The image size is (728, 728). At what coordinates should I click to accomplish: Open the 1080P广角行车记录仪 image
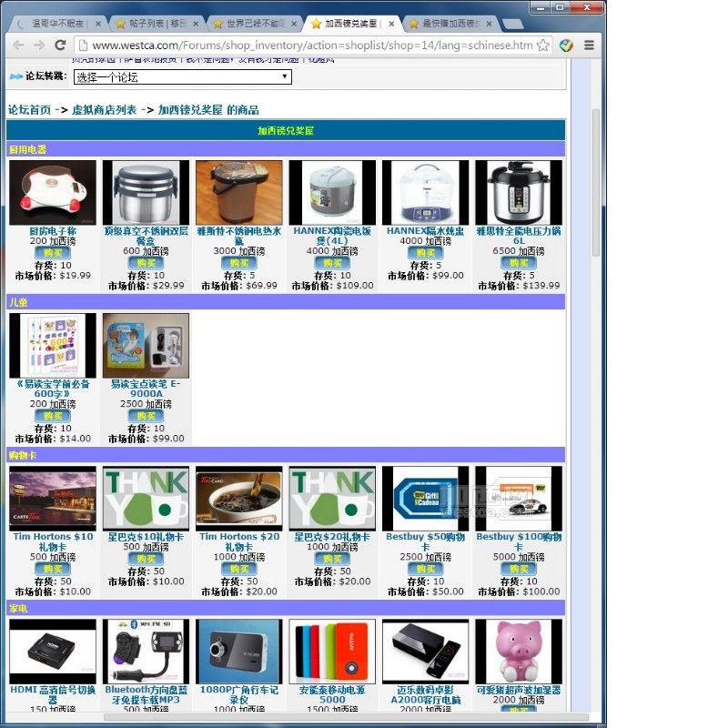tap(239, 652)
